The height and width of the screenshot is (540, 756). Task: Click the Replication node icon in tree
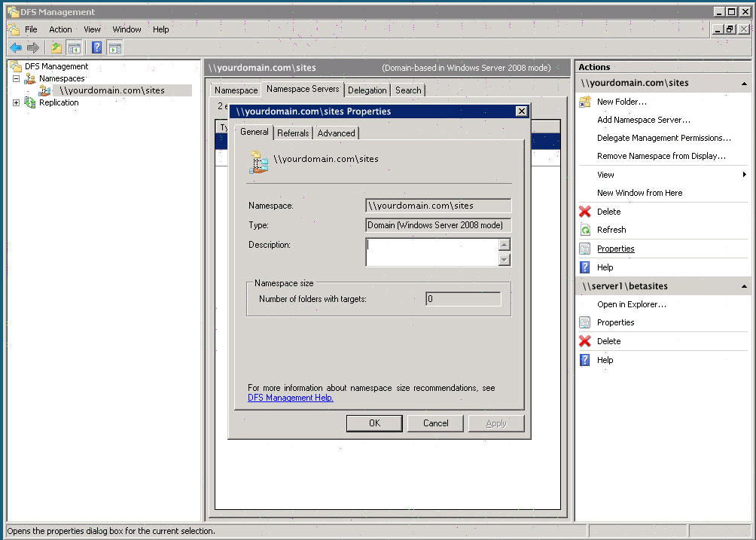(30, 102)
